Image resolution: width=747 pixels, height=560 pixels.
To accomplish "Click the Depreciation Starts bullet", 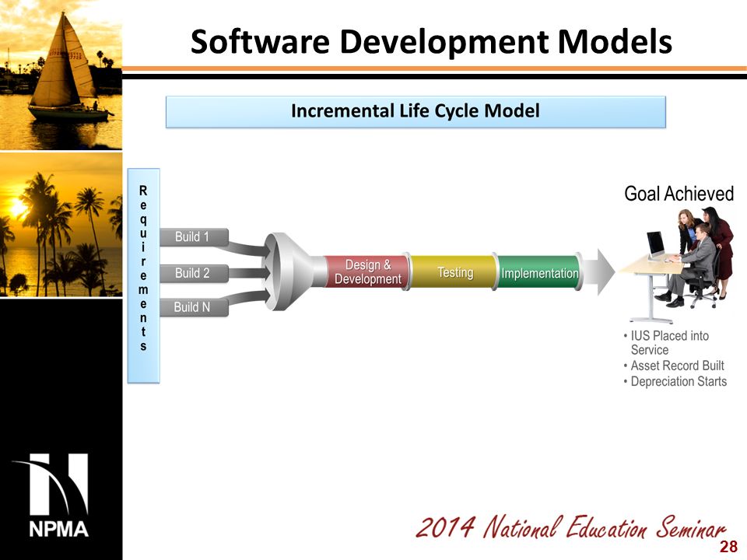I will pyautogui.click(x=675, y=381).
